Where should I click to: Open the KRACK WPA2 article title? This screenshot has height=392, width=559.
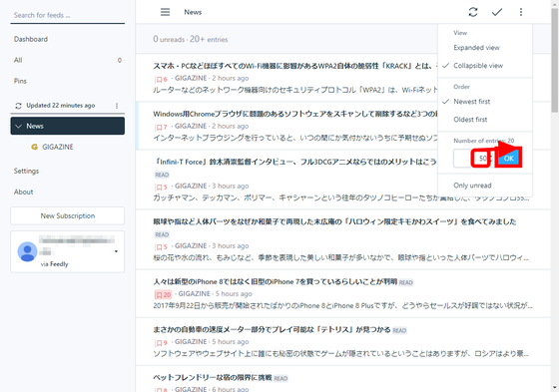pos(294,66)
